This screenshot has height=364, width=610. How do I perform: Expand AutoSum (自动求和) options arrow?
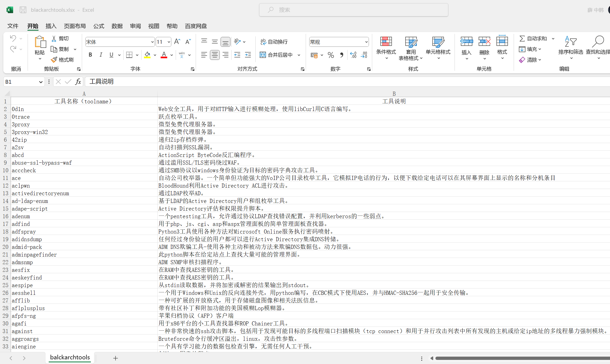(x=553, y=39)
